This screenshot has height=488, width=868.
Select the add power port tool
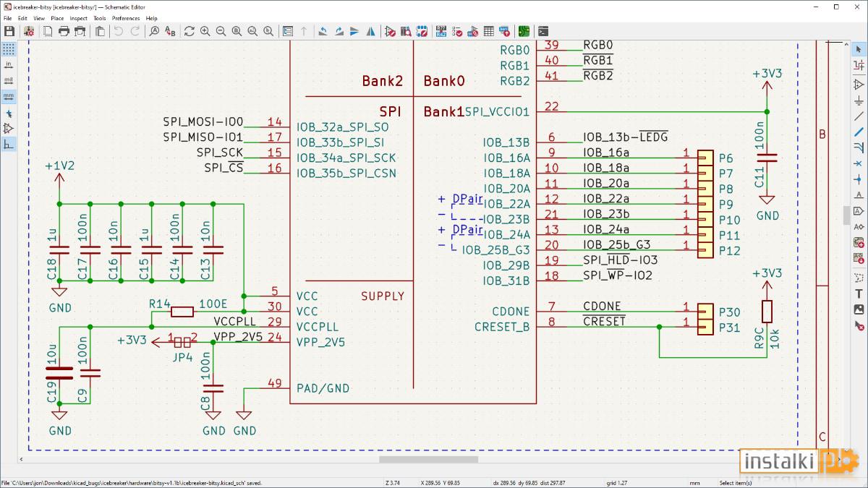[x=859, y=100]
